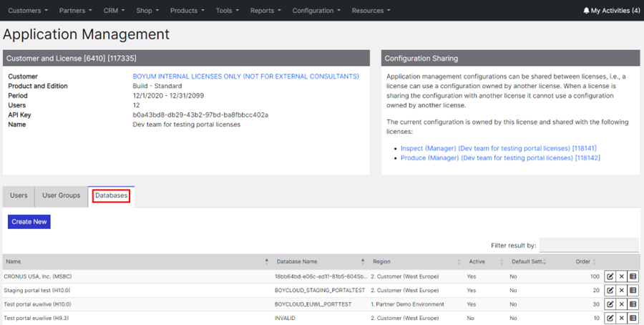Switch to the Users tab

pos(19,195)
